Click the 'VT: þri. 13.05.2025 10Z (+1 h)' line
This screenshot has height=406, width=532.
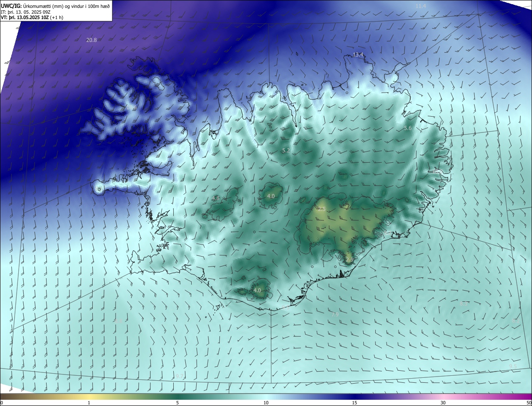[32, 17]
